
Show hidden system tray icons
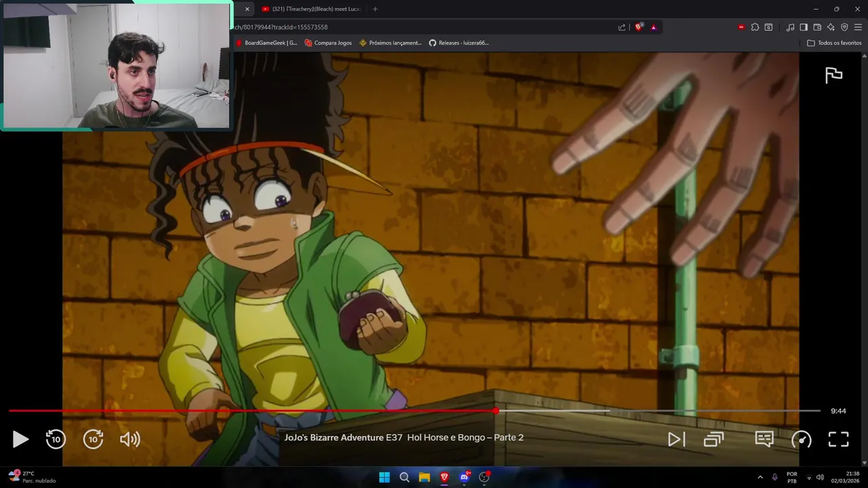click(x=760, y=477)
